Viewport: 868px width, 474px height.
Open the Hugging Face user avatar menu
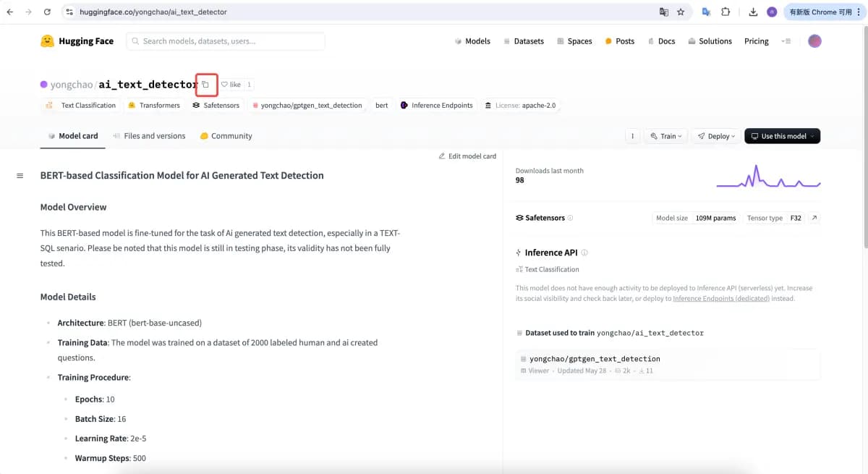[814, 41]
